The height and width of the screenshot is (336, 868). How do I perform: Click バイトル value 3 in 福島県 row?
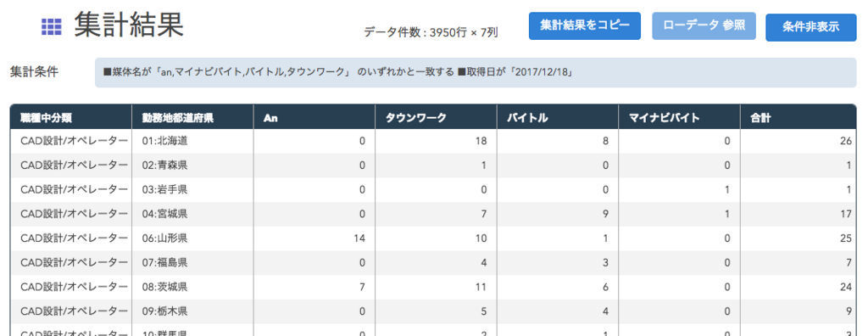pyautogui.click(x=606, y=263)
